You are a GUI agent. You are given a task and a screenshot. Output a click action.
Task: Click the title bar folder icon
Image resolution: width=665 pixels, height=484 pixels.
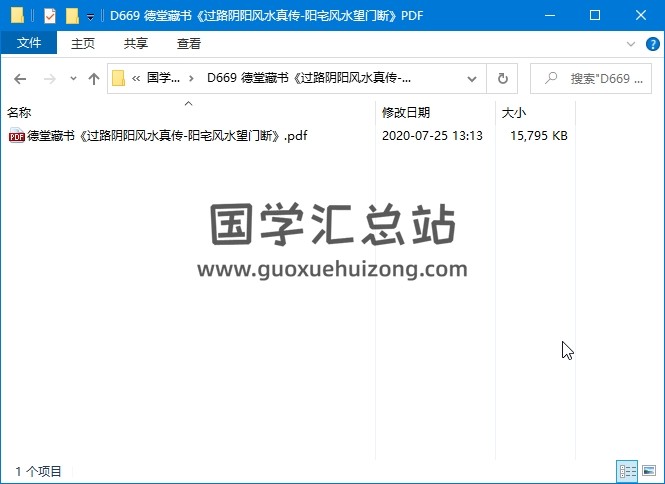(17, 16)
